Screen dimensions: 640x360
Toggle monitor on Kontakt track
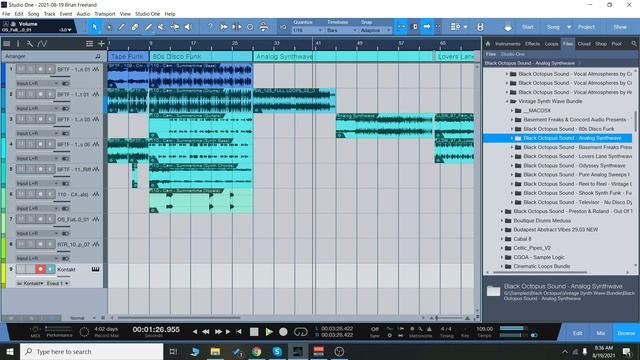point(50,269)
